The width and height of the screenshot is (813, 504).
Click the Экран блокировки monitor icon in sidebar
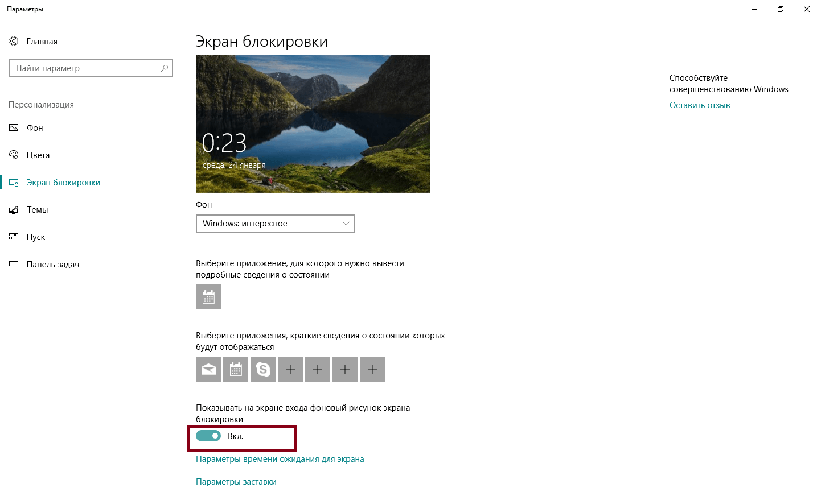pyautogui.click(x=14, y=183)
